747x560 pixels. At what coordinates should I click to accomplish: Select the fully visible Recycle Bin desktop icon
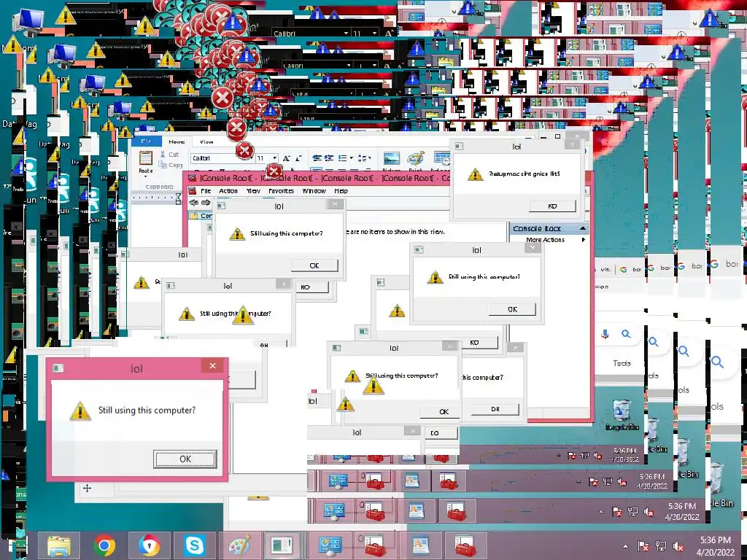pos(622,415)
